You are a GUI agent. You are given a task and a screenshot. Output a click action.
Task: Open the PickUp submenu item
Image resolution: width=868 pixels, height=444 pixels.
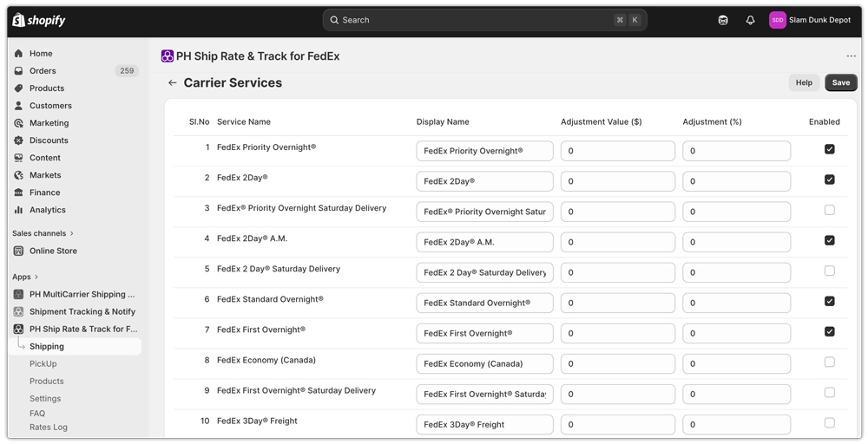(43, 364)
